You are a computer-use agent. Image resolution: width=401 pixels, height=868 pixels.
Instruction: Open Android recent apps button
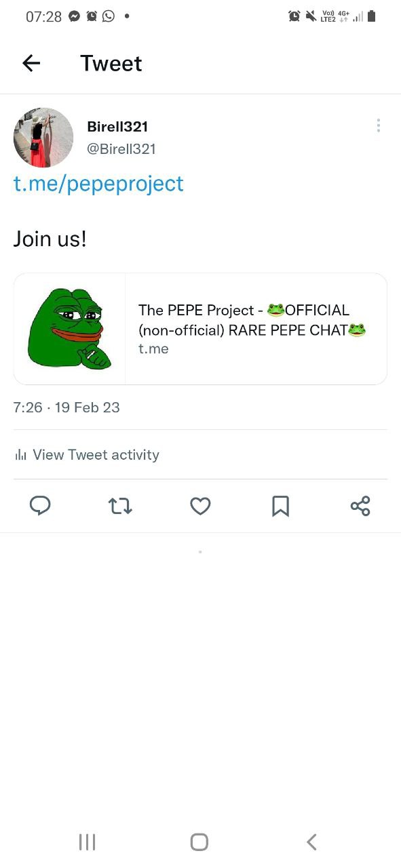coord(87,842)
